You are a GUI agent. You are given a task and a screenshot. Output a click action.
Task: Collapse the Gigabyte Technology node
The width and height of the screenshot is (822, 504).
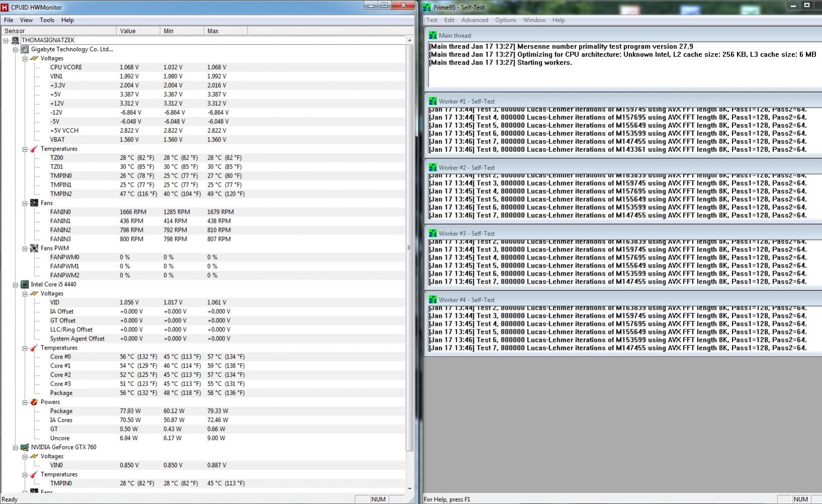15,49
